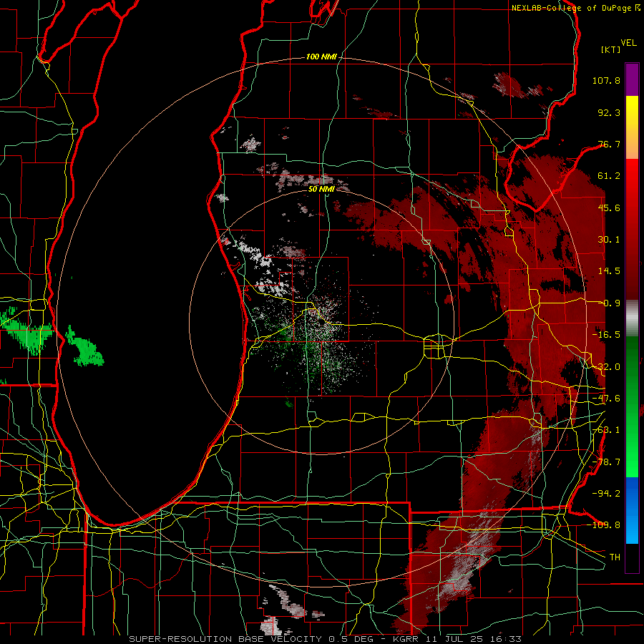
Task: Select the -94.2 legend value
Action: 606,494
